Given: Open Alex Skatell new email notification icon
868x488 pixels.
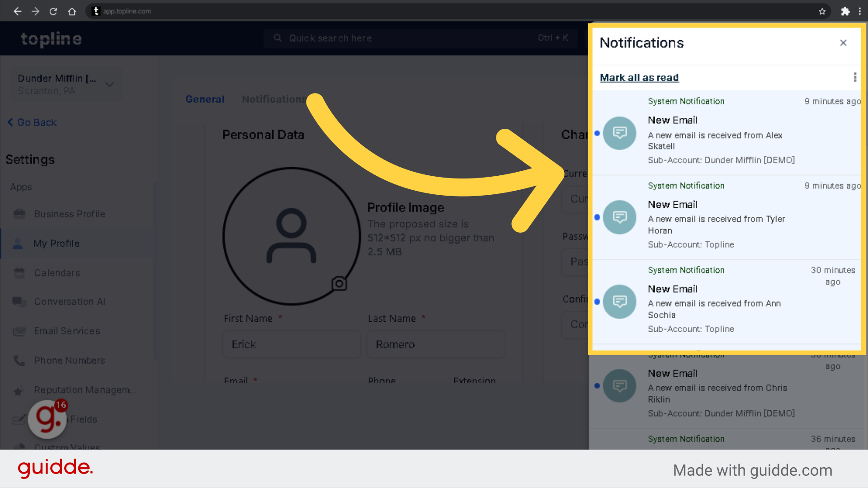Looking at the screenshot, I should pos(620,133).
